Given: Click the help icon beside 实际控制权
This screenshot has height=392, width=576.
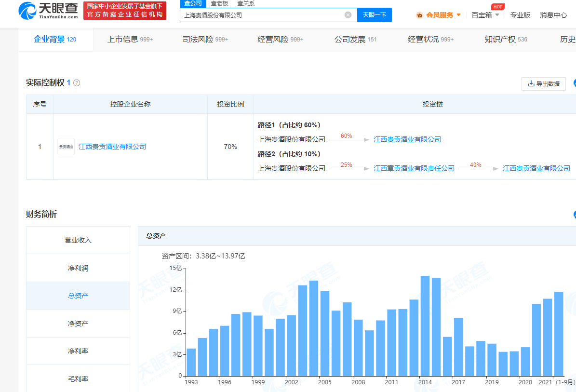Looking at the screenshot, I should [77, 83].
